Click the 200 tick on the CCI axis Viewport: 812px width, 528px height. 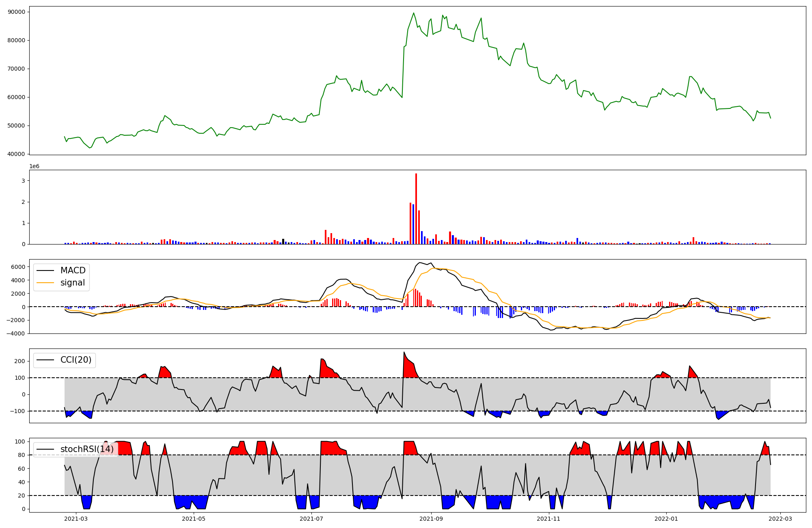pyautogui.click(x=20, y=361)
